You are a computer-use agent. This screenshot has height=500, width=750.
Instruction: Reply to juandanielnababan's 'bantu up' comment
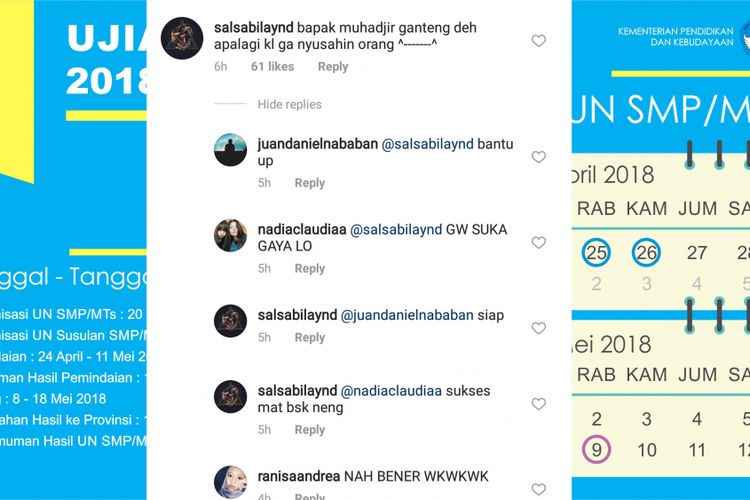click(309, 183)
